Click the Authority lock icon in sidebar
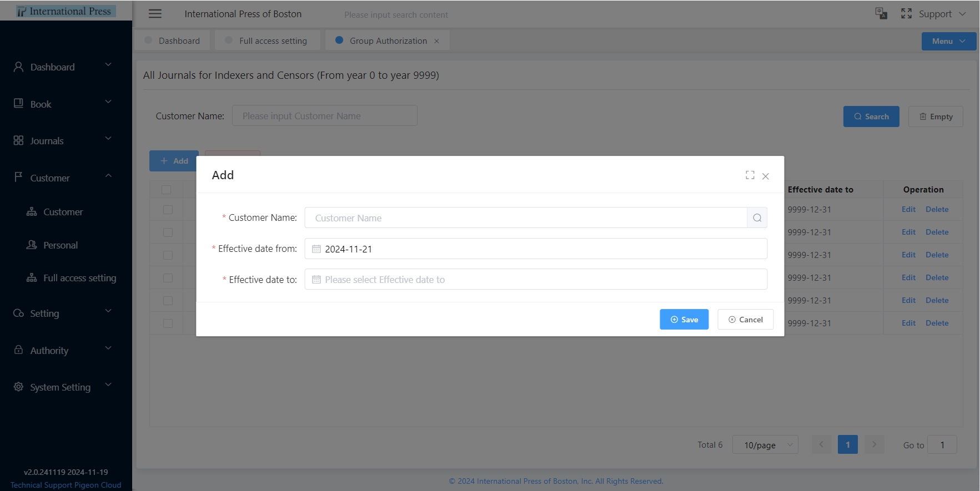Viewport: 980px width, 491px height. coord(18,350)
